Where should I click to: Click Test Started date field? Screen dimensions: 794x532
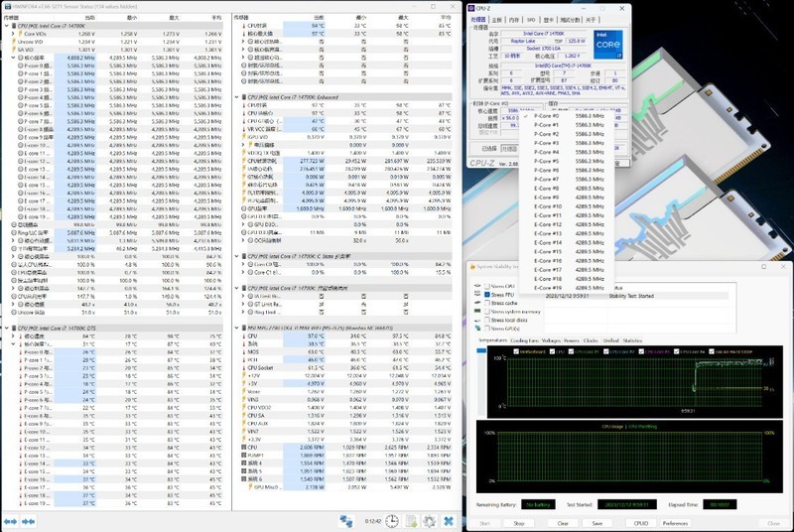coord(627,504)
